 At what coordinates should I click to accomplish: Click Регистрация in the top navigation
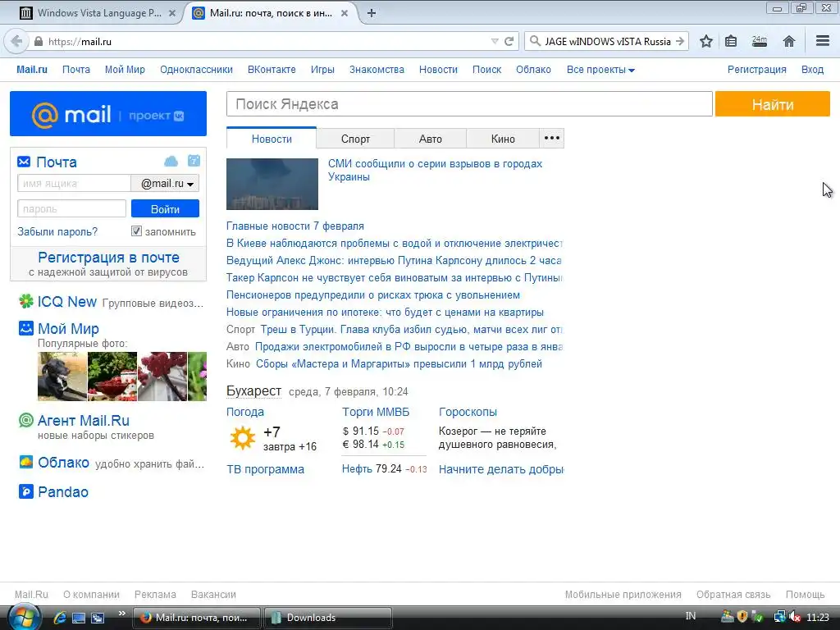pos(756,70)
